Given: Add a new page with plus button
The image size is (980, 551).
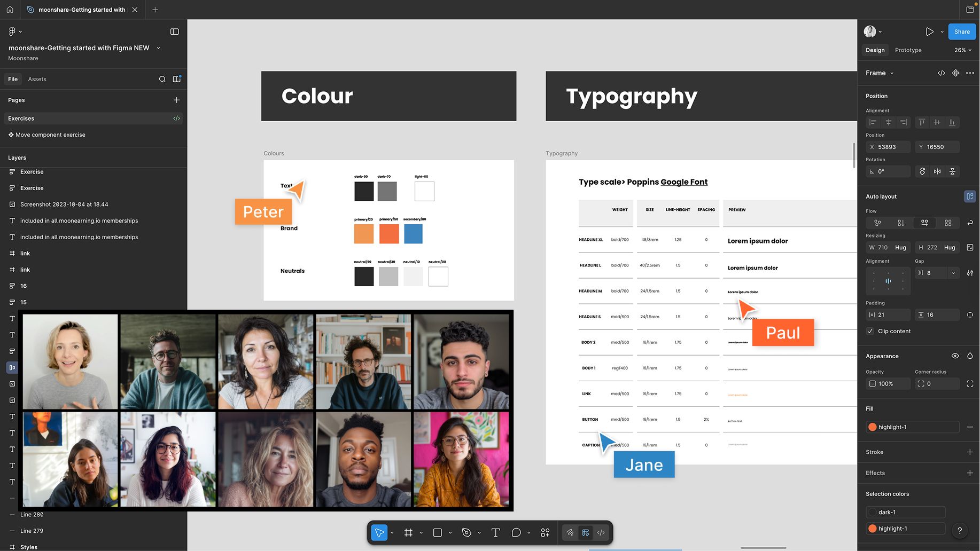Looking at the screenshot, I should (176, 100).
